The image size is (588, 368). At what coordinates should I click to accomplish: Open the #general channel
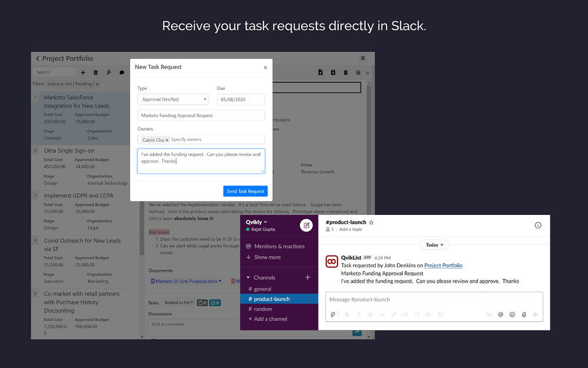(260, 289)
